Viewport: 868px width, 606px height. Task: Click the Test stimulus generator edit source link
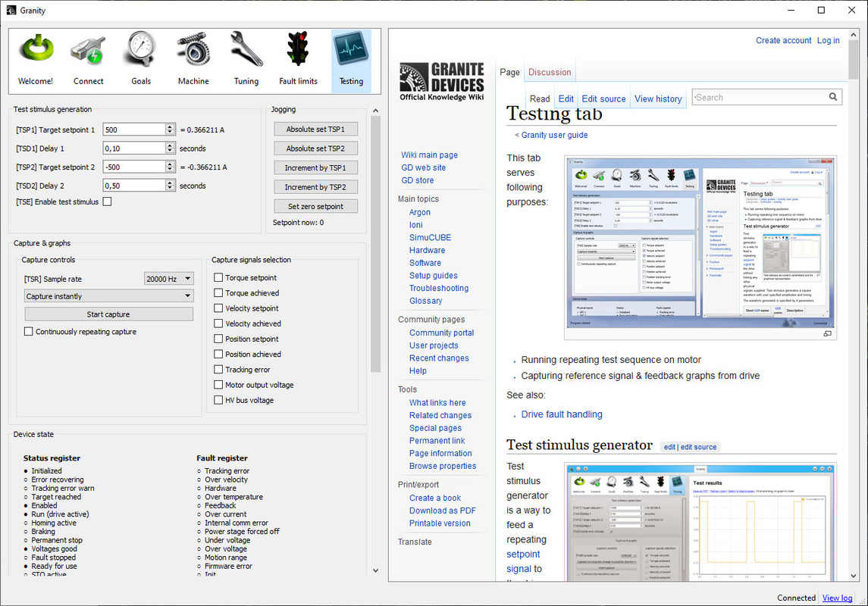pos(698,447)
